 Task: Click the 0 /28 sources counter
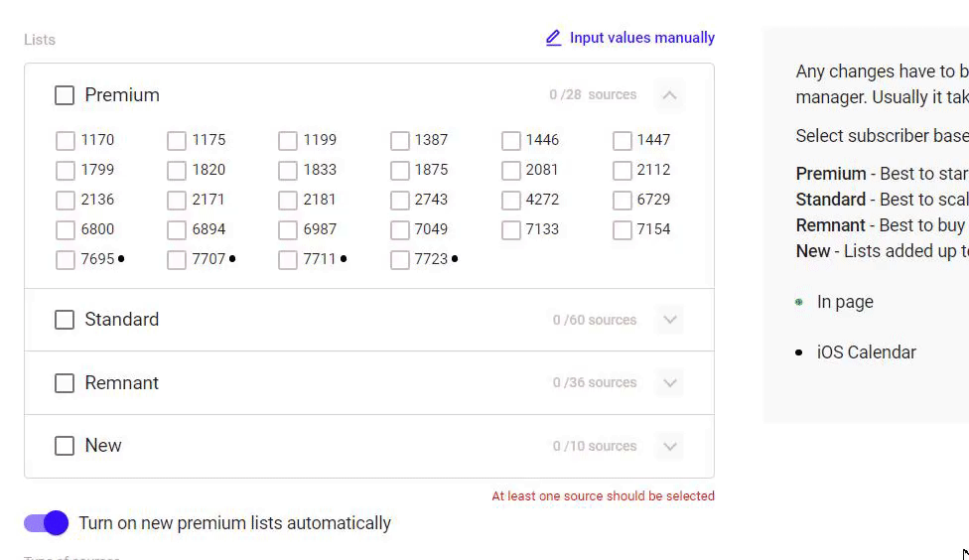coord(593,94)
